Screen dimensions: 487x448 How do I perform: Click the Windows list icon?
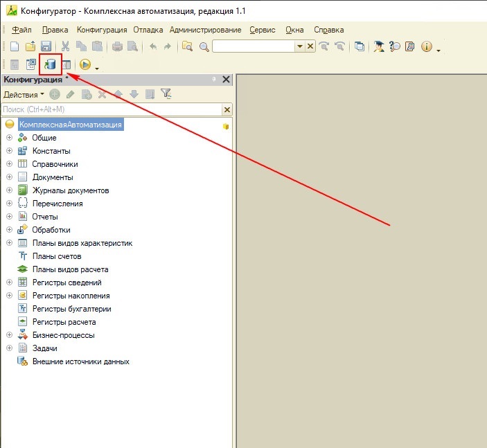click(x=360, y=46)
